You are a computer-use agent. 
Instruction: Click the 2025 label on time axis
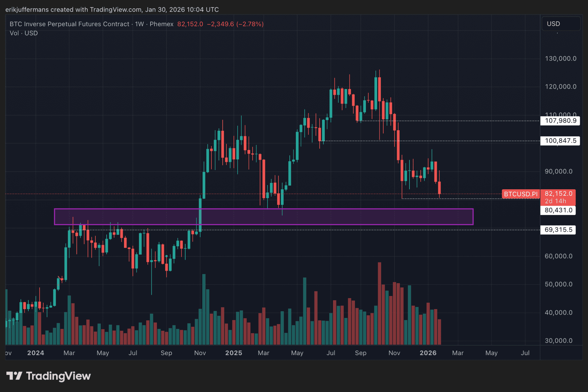click(233, 353)
